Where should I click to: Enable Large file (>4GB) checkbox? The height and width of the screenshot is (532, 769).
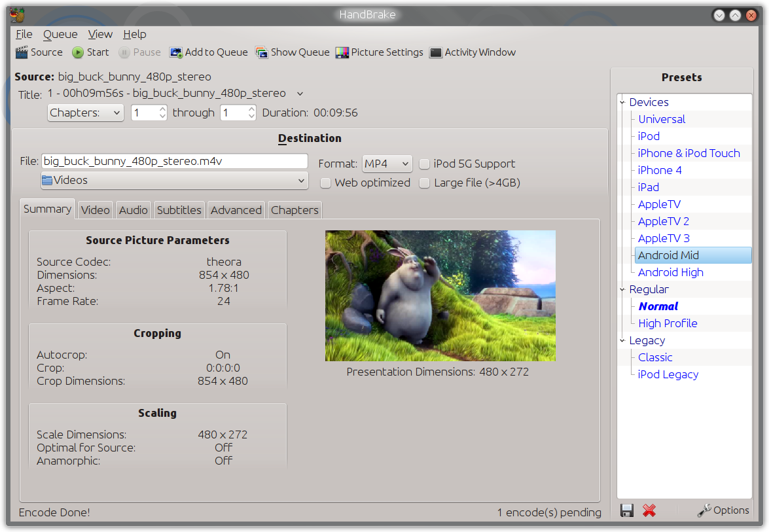click(425, 183)
